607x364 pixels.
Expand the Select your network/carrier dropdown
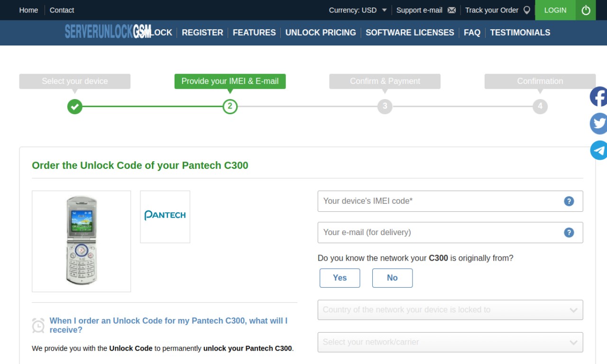click(450, 342)
